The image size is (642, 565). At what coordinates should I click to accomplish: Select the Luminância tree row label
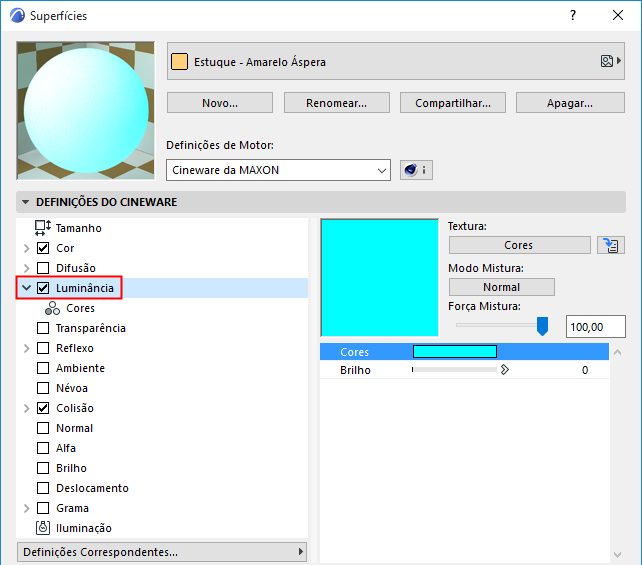pos(85,288)
